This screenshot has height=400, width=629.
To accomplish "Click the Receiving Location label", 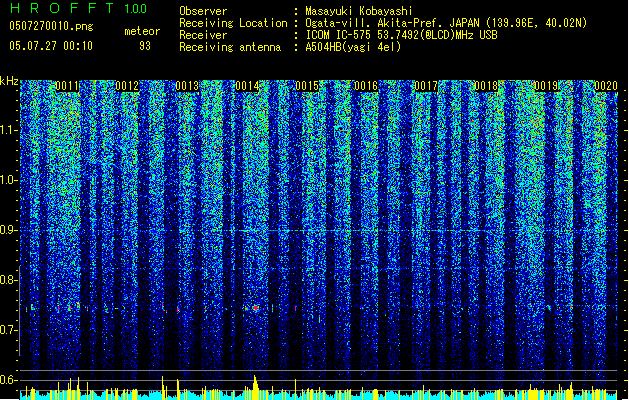I will coord(233,23).
